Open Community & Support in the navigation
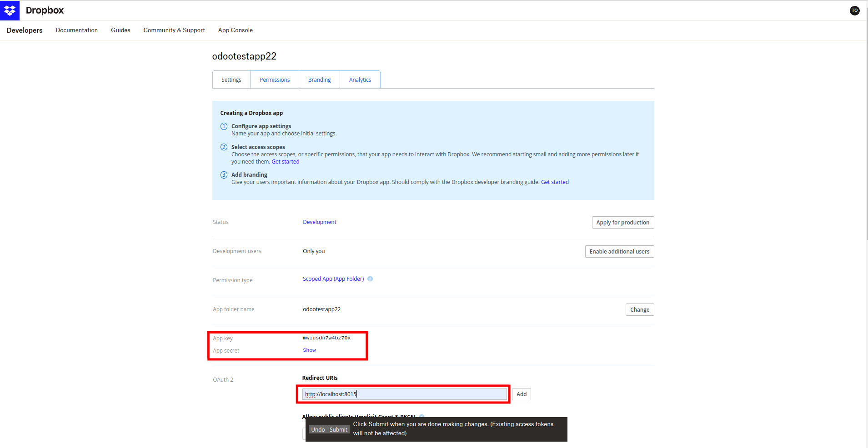Image resolution: width=868 pixels, height=448 pixels. pos(174,30)
